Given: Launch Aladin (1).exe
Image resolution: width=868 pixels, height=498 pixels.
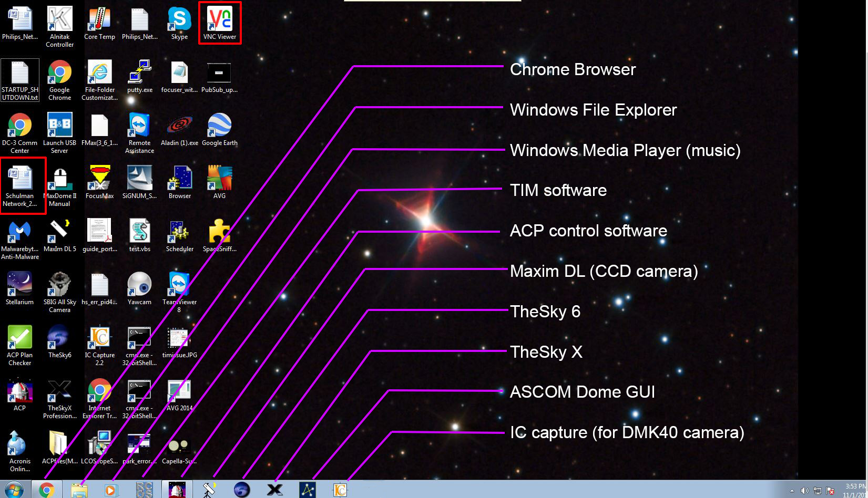Looking at the screenshot, I should click(179, 129).
